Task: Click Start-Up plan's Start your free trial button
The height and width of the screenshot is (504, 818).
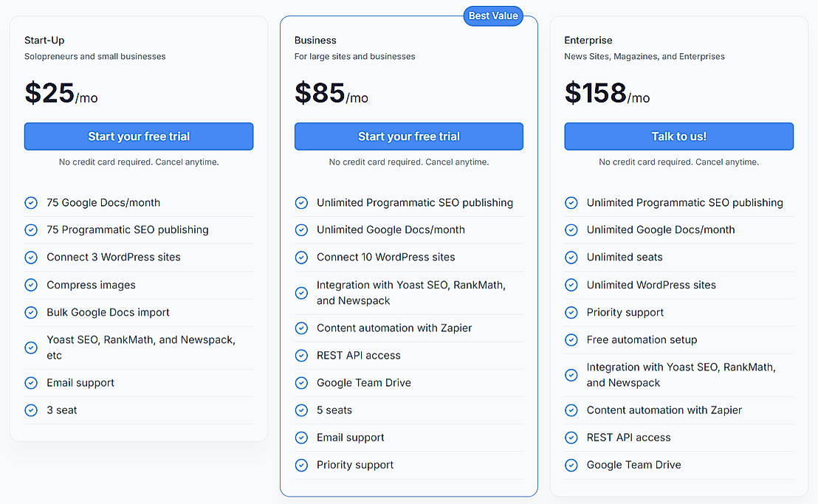Action: tap(139, 137)
